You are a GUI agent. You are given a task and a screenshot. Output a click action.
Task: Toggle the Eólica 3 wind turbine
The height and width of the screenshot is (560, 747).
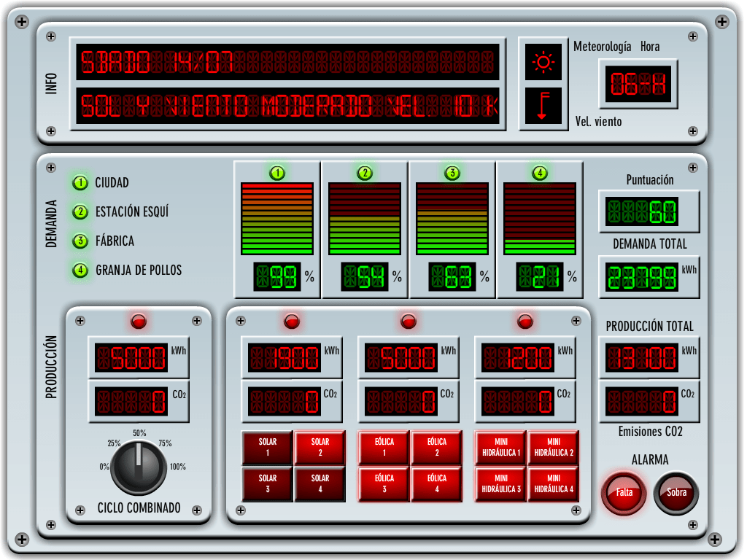click(x=384, y=484)
